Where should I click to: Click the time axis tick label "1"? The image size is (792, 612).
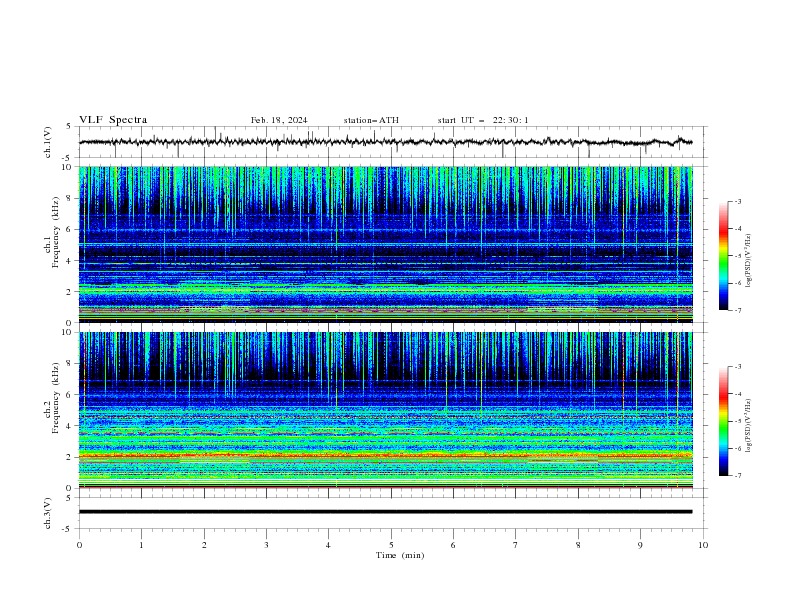point(141,545)
